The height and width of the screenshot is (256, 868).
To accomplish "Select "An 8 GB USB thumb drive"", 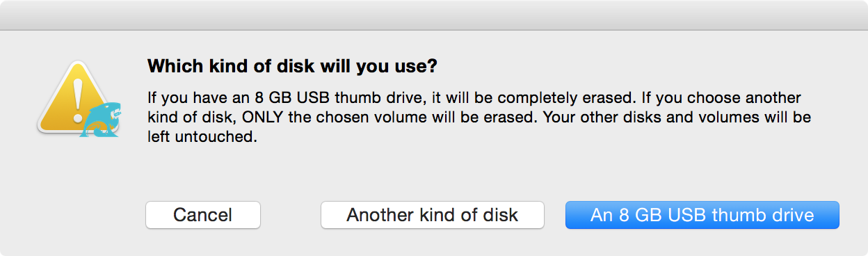I will click(702, 215).
